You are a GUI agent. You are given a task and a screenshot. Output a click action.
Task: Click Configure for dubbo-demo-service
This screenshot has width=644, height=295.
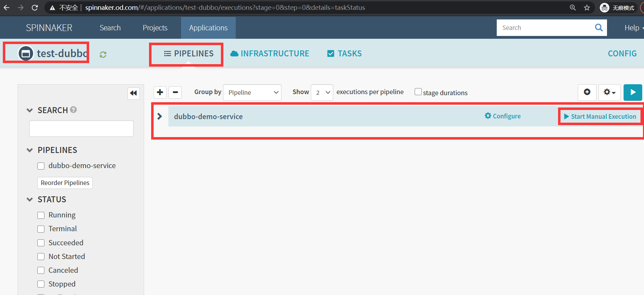point(503,116)
